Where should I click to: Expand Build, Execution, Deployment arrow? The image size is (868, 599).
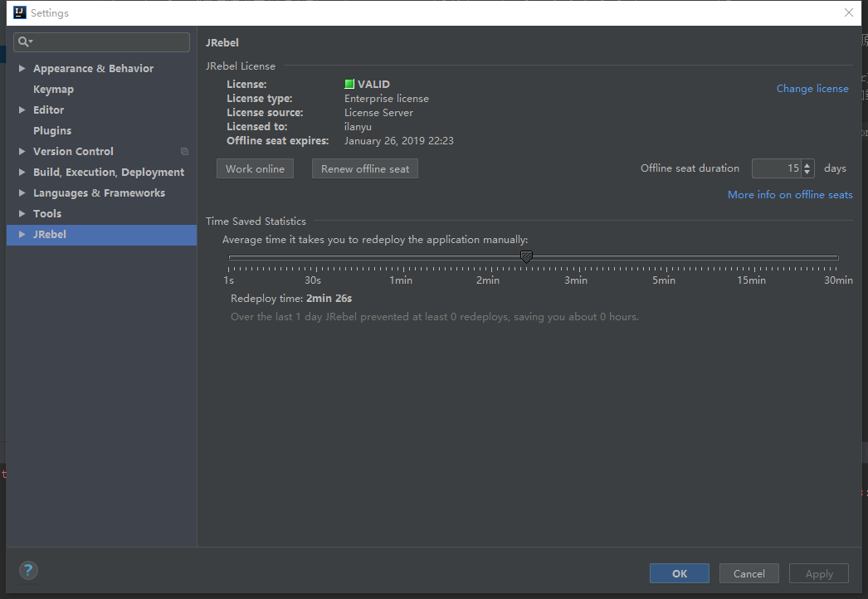pyautogui.click(x=22, y=173)
